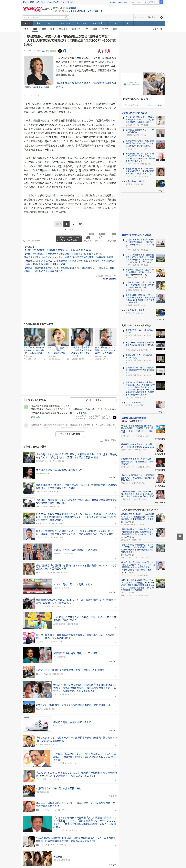186x868 pixels.
Task: Select the エンタメ category tab
Action: click(63, 29)
